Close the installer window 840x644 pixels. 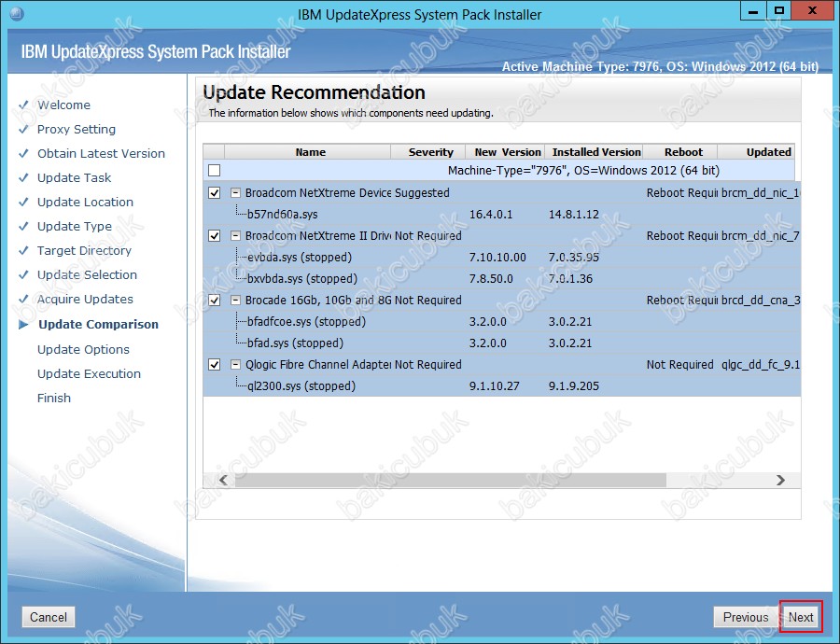pyautogui.click(x=812, y=10)
